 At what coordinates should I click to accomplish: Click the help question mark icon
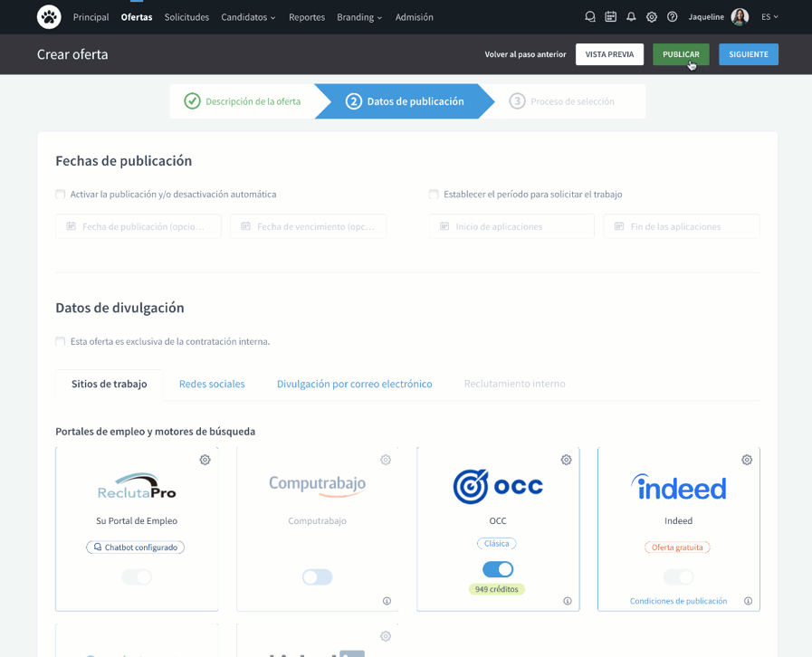tap(672, 17)
